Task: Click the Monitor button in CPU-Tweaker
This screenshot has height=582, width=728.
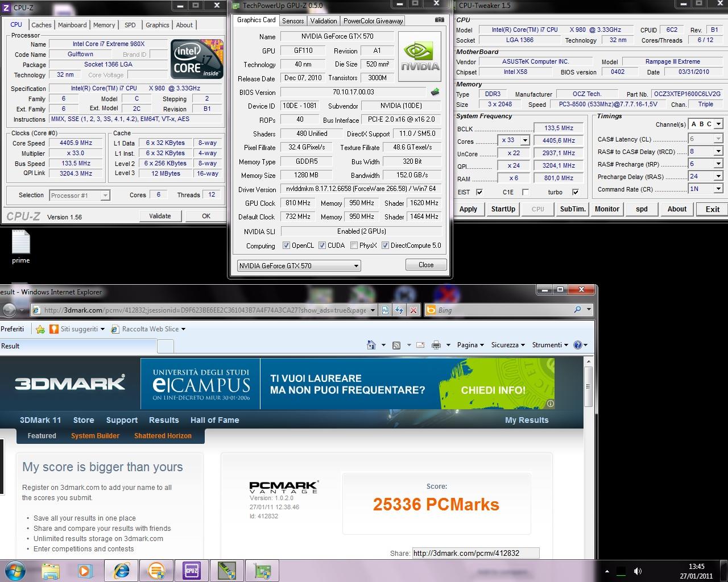Action: coord(607,209)
